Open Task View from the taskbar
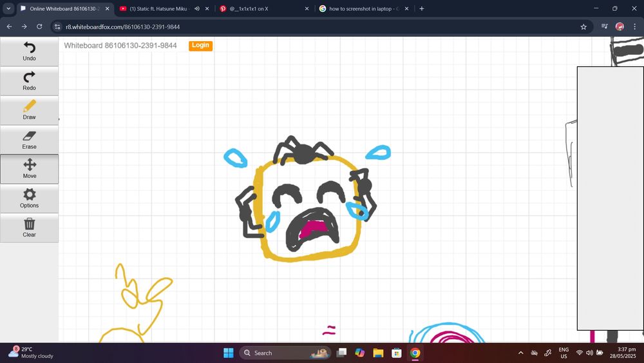The image size is (644, 363). click(341, 353)
